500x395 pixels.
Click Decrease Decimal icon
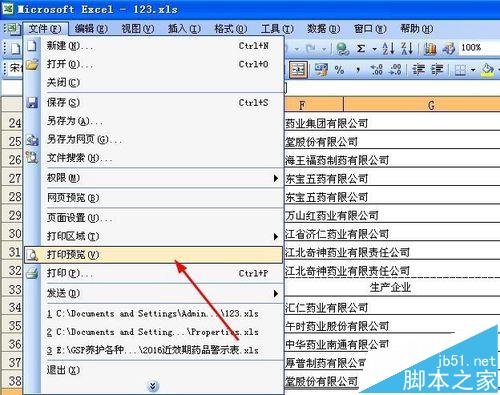click(395, 70)
